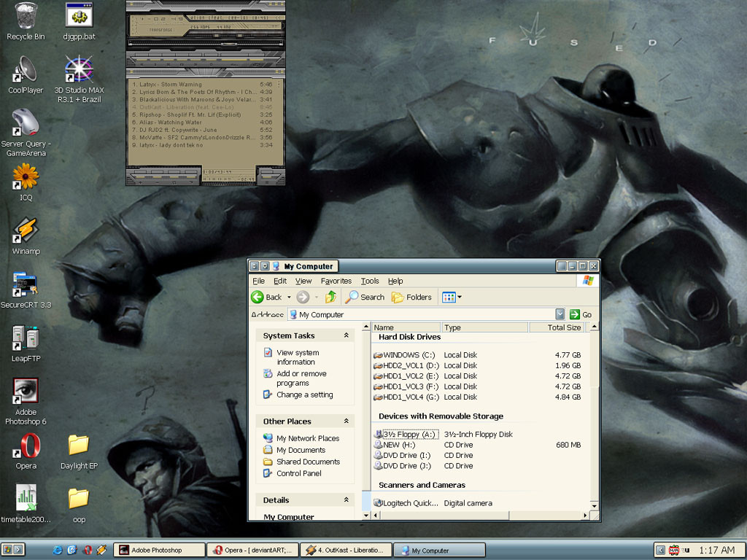Launch 3D Studio MAX R3.1 shortcut
The image size is (747, 560).
[79, 79]
